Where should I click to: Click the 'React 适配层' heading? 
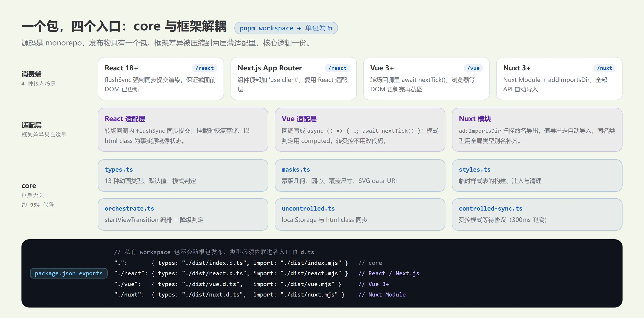pos(125,119)
